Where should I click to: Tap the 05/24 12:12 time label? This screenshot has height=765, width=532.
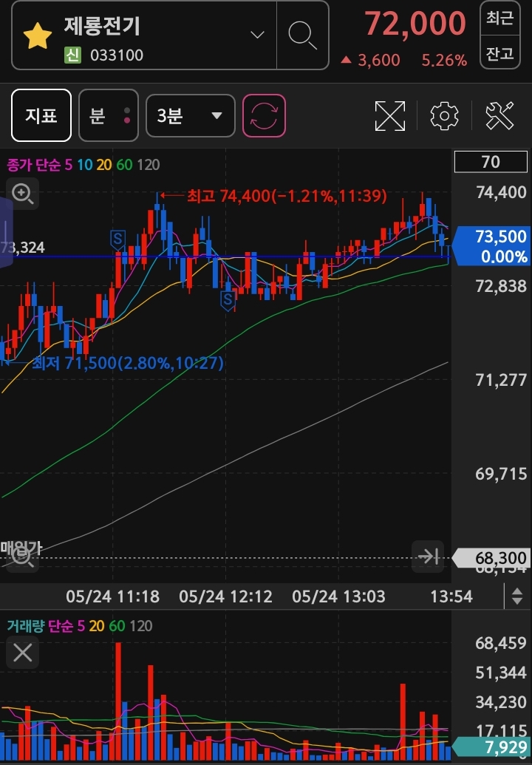(226, 596)
